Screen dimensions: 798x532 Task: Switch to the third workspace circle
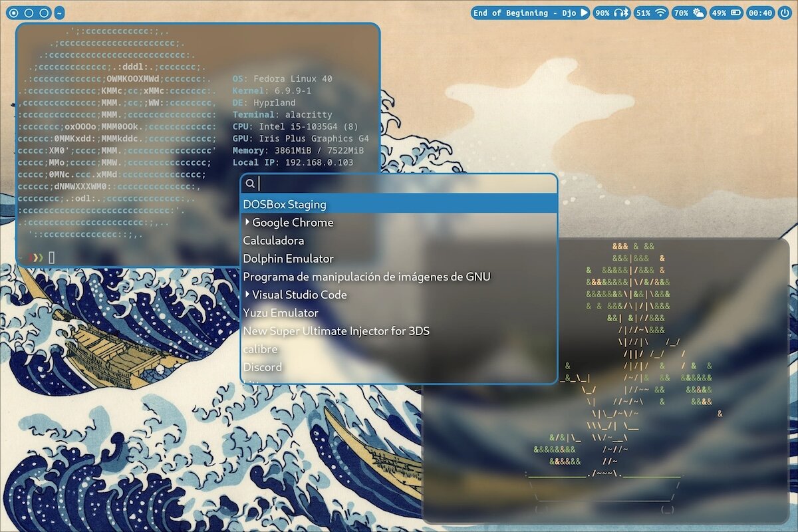pos(44,13)
